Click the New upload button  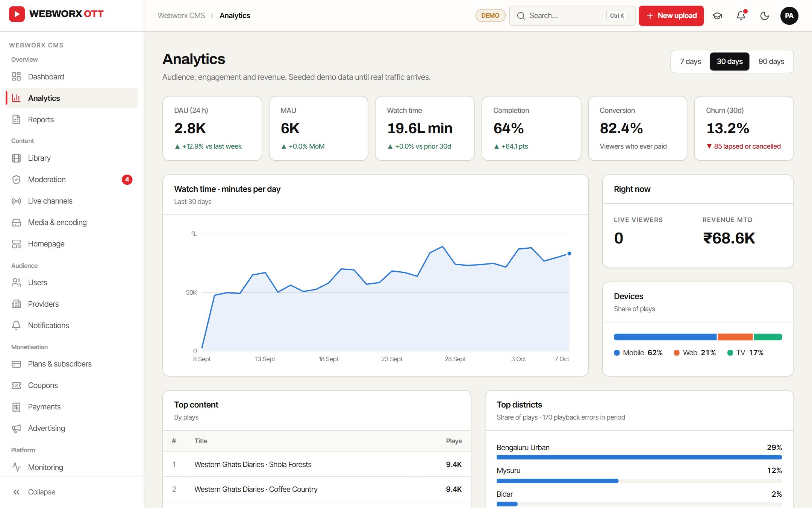pos(671,16)
